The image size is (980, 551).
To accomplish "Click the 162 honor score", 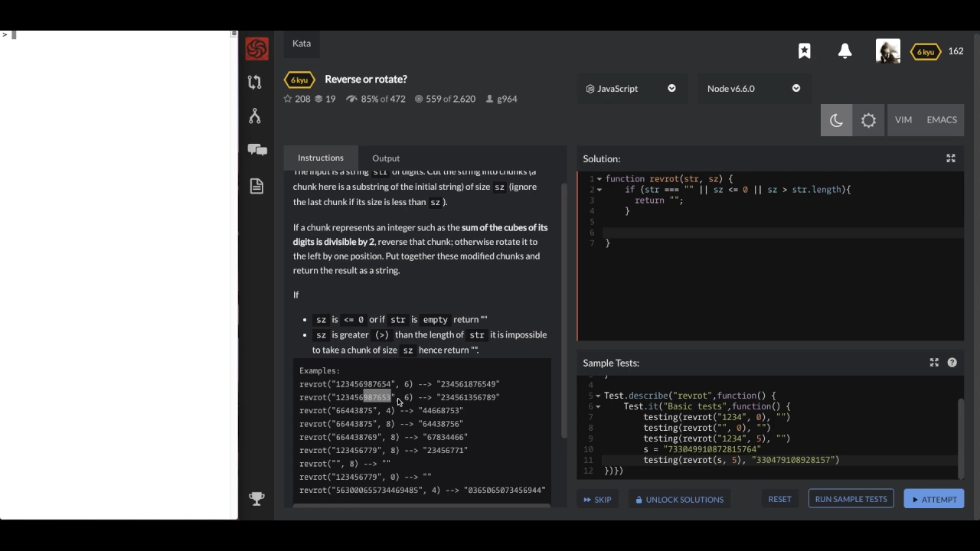I will point(955,51).
